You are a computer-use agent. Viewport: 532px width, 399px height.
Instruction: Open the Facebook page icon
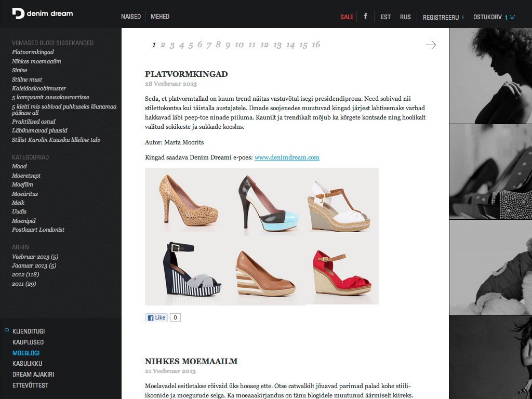coord(365,17)
